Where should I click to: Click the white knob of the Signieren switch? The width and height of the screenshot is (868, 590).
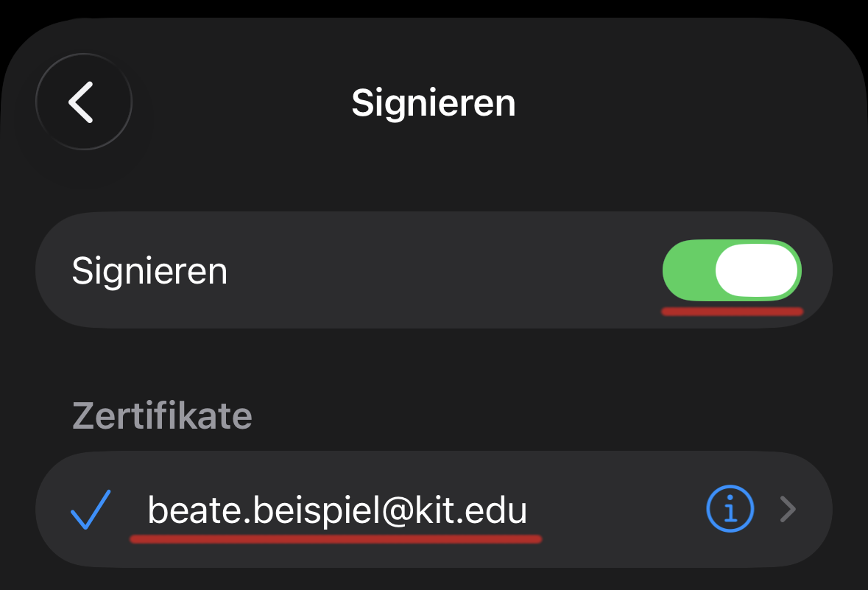click(757, 270)
